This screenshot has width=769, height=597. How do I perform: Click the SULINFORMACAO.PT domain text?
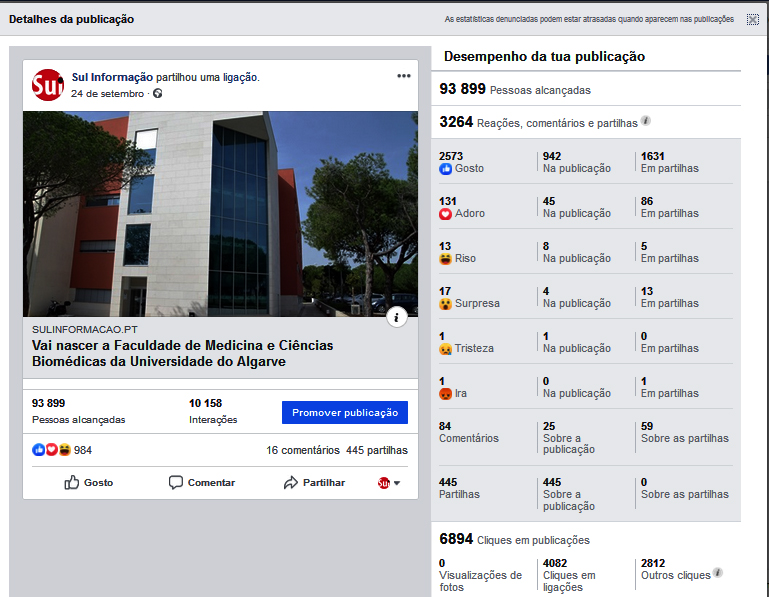pyautogui.click(x=85, y=330)
